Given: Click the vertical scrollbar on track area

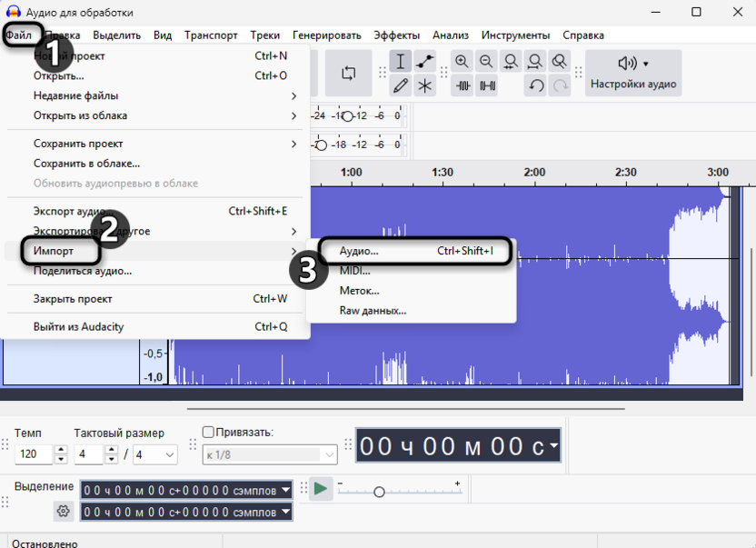Looking at the screenshot, I should click(x=751, y=311).
